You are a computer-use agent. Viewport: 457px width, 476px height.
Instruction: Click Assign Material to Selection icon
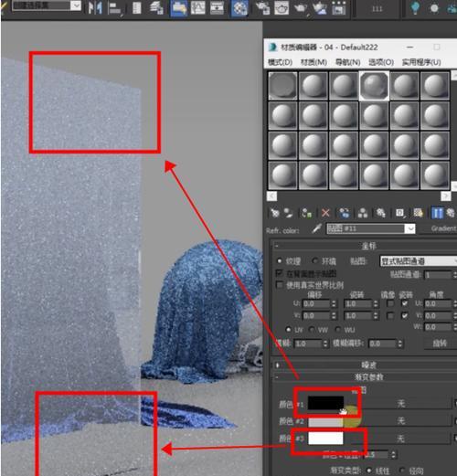tap(306, 213)
